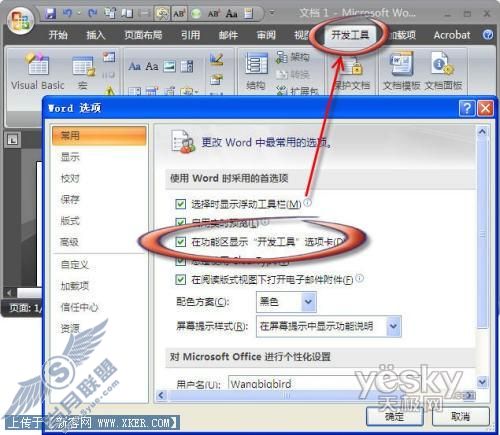Click Properties icon in controls group

(x=217, y=79)
